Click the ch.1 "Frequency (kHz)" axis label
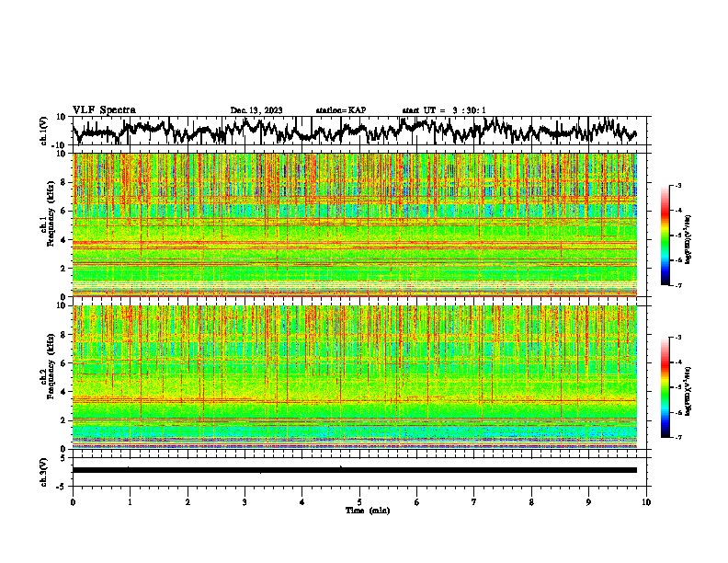 click(51, 214)
